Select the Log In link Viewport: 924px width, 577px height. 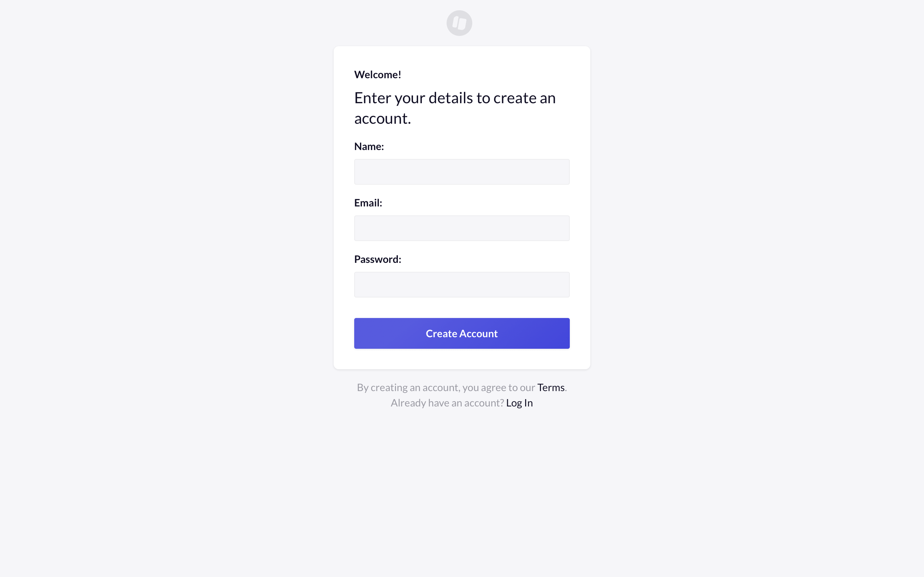[519, 403]
